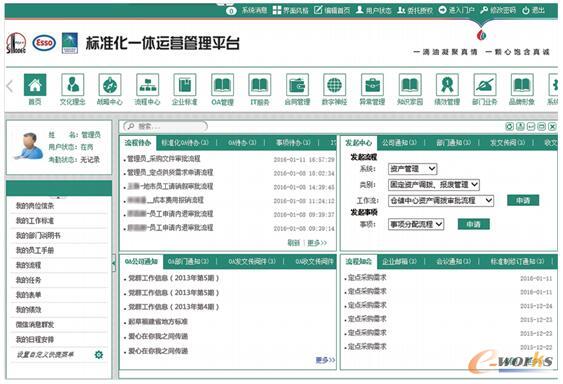Switch to OA待办 tab
This screenshot has width=563, height=384.
[242, 143]
